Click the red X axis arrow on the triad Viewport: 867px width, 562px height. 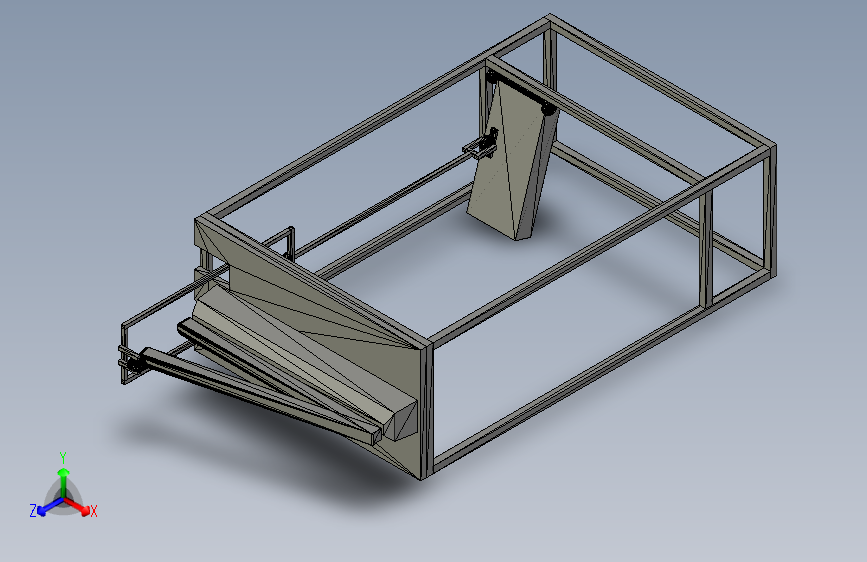(79, 507)
